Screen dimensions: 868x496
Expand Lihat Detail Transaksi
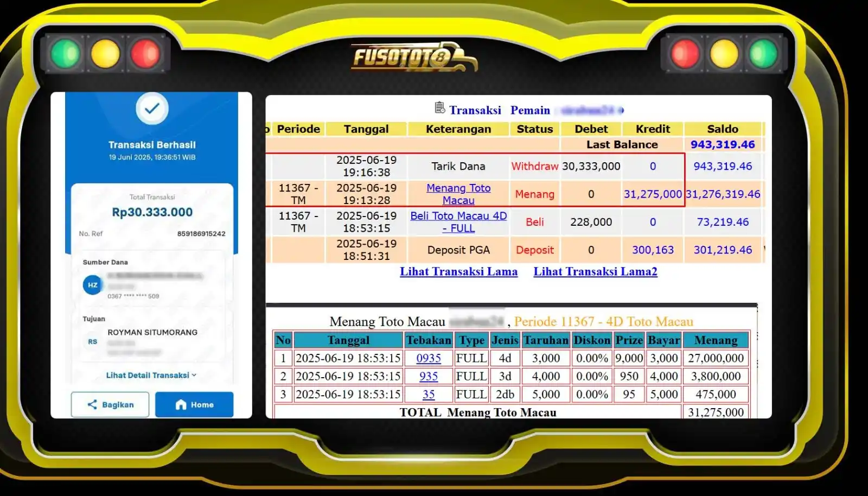[151, 375]
